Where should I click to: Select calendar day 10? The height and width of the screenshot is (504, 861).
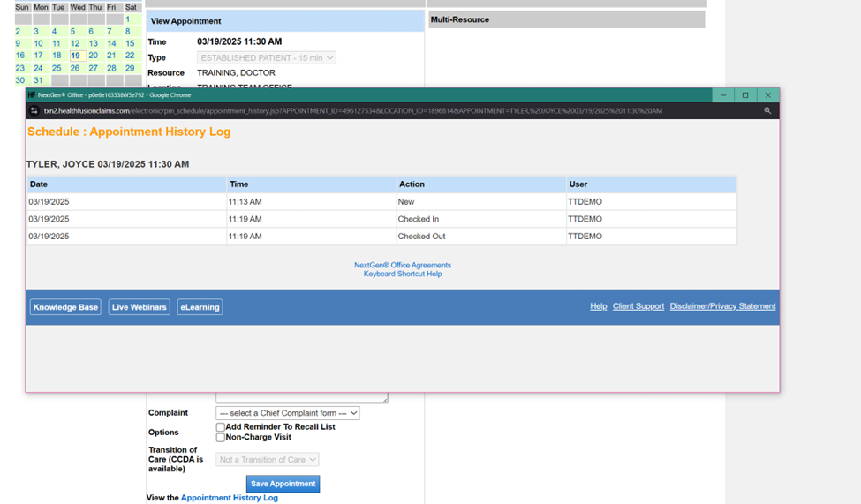(x=38, y=43)
